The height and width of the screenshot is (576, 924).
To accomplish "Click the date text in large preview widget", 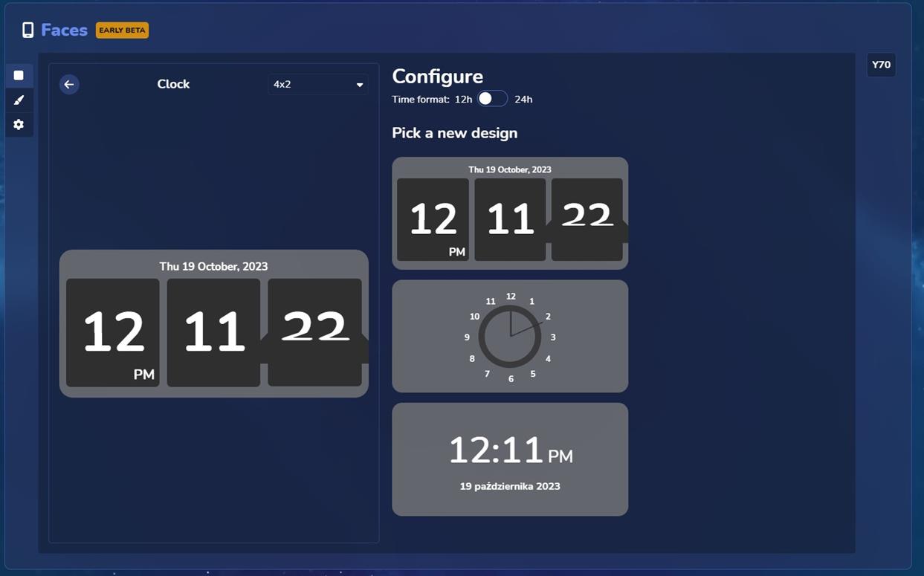I will [x=213, y=266].
